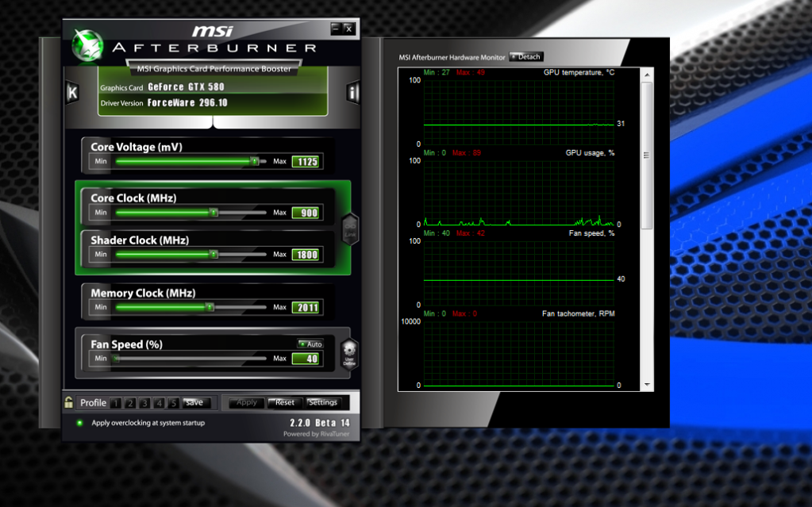The width and height of the screenshot is (812, 507).
Task: Click the MSI Afterburner dragon logo
Action: pos(87,45)
